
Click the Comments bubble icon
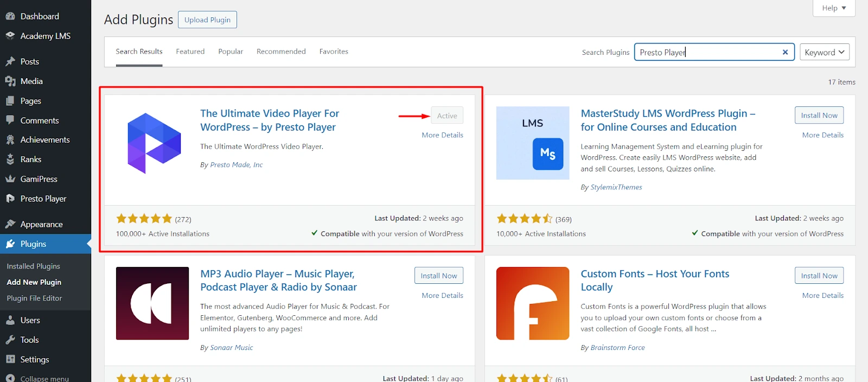coord(10,120)
